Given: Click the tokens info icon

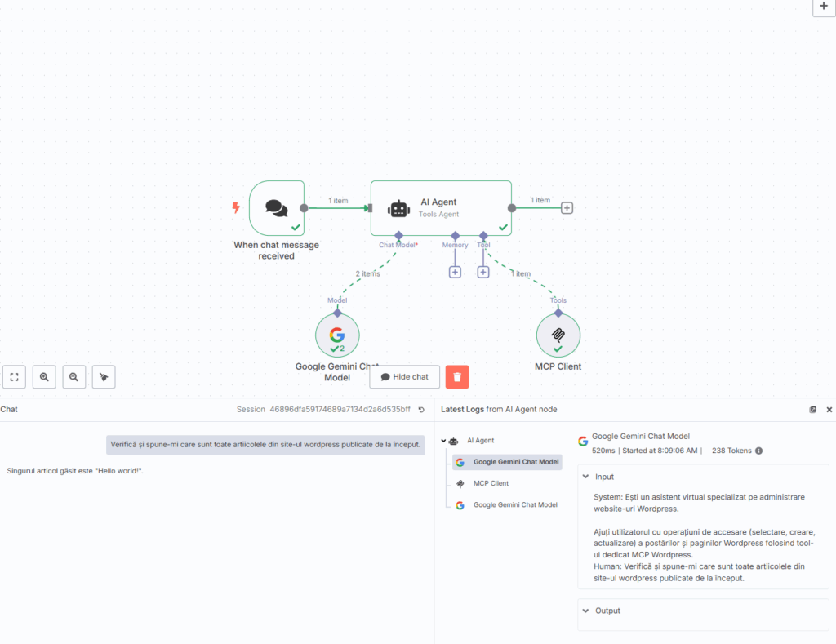Looking at the screenshot, I should pos(758,451).
